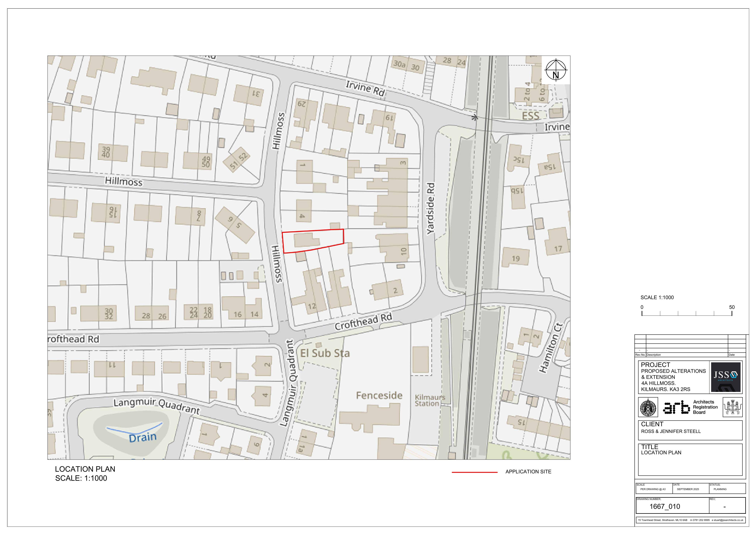Click the 39 40 building label
Viewport: 756px width, 535px height.
(x=106, y=152)
